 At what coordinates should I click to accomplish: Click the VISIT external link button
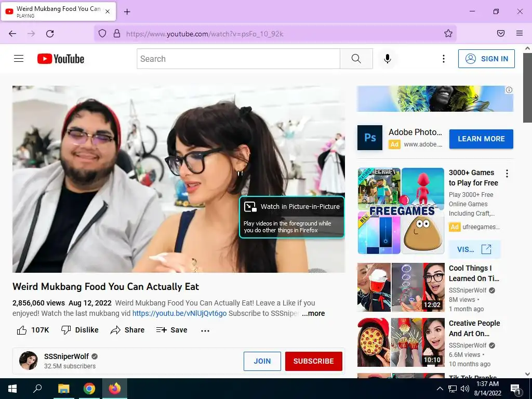[474, 249]
